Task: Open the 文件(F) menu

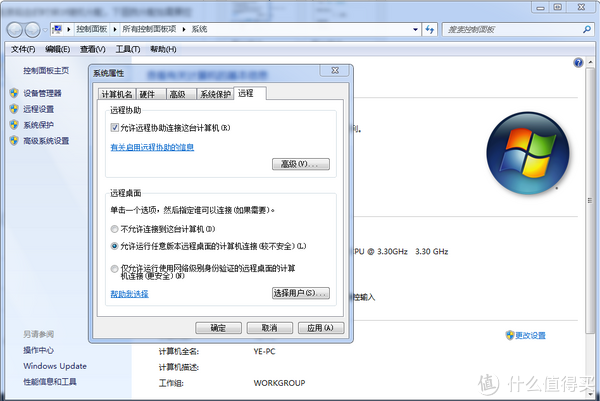Action: (23, 49)
